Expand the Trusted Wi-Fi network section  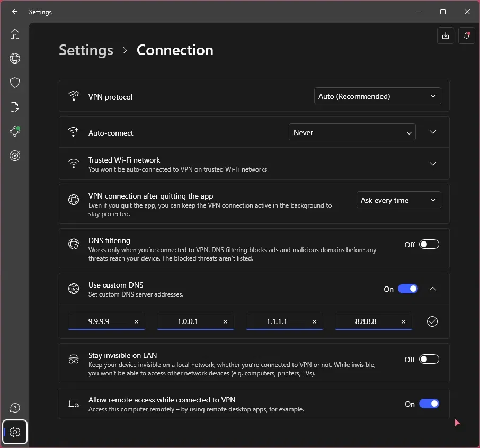pos(432,164)
